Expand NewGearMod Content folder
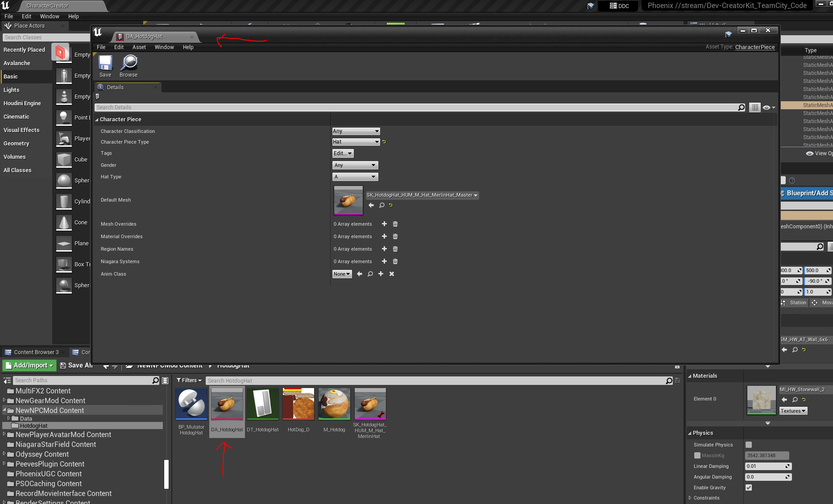The height and width of the screenshot is (504, 833). [x=4, y=400]
